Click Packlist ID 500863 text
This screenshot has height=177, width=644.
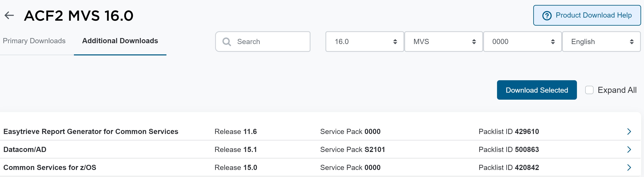click(x=508, y=149)
